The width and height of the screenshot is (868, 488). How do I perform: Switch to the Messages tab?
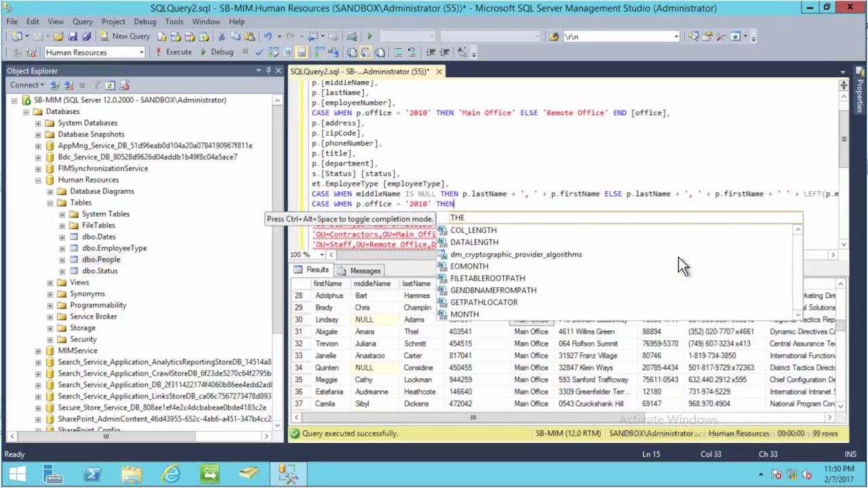pos(359,270)
